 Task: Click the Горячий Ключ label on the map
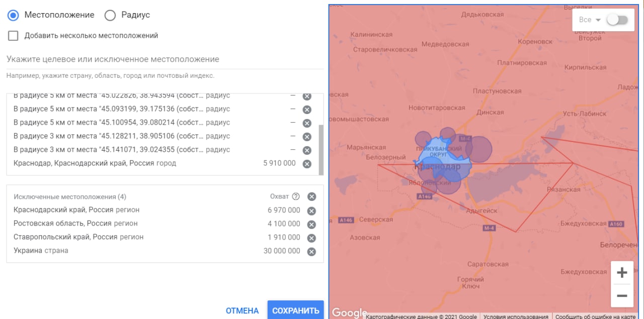[x=471, y=283]
